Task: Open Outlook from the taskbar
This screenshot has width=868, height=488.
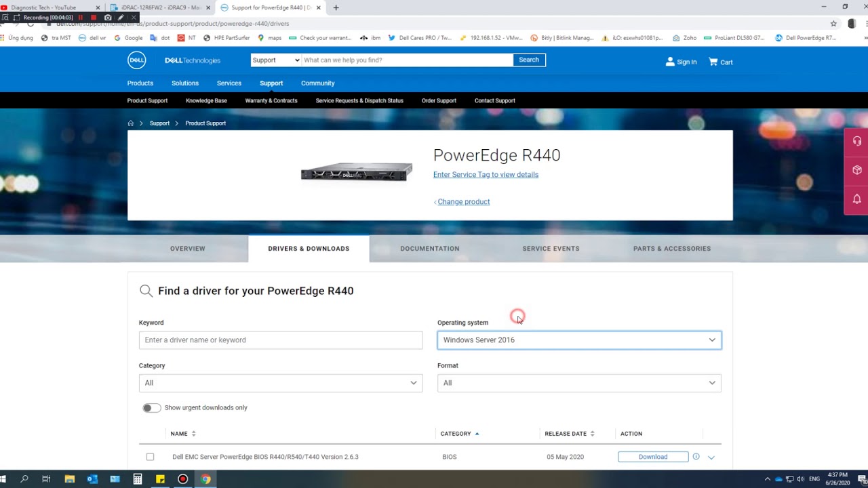Action: [x=92, y=479]
